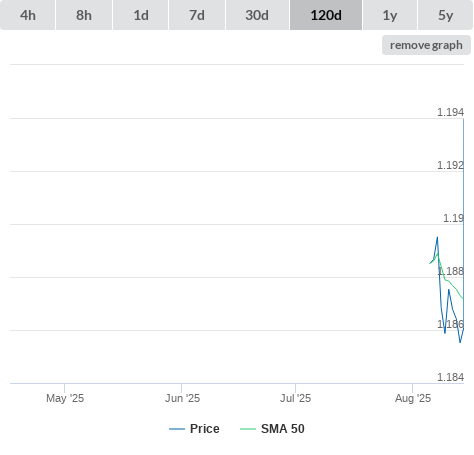View the 5y time range
474x455 pixels.
(445, 15)
